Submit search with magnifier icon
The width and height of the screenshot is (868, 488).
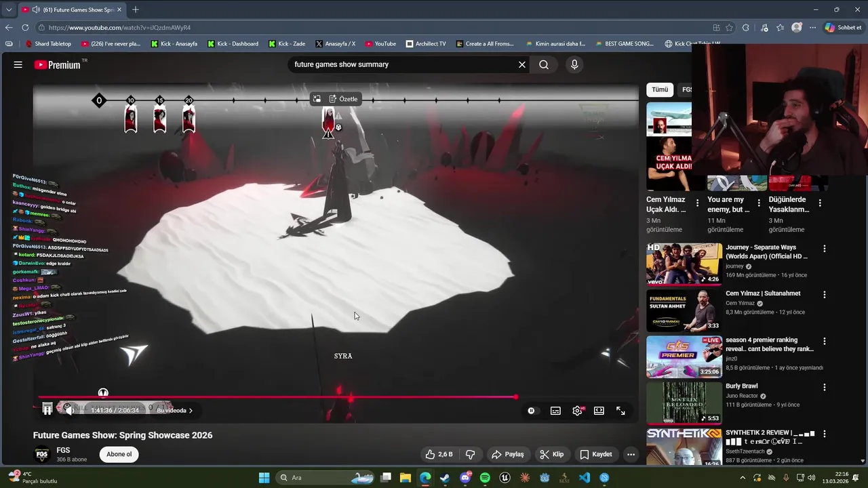(544, 64)
